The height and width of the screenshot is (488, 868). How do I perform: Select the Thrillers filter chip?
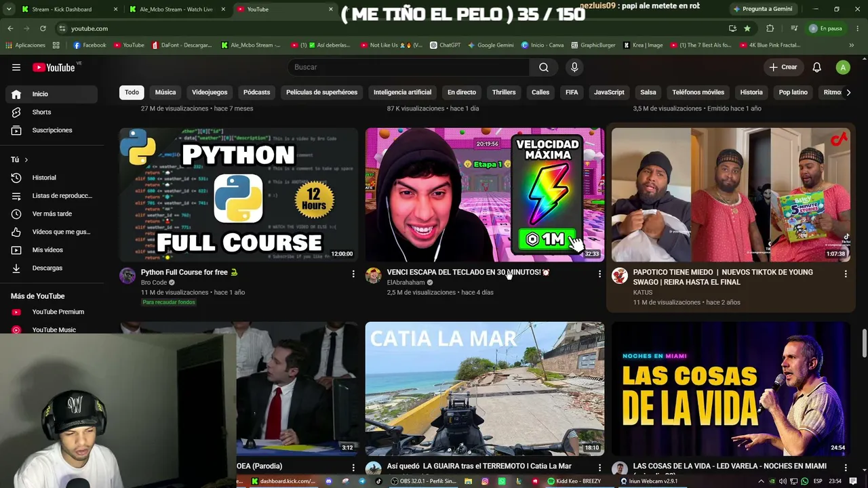coord(504,92)
